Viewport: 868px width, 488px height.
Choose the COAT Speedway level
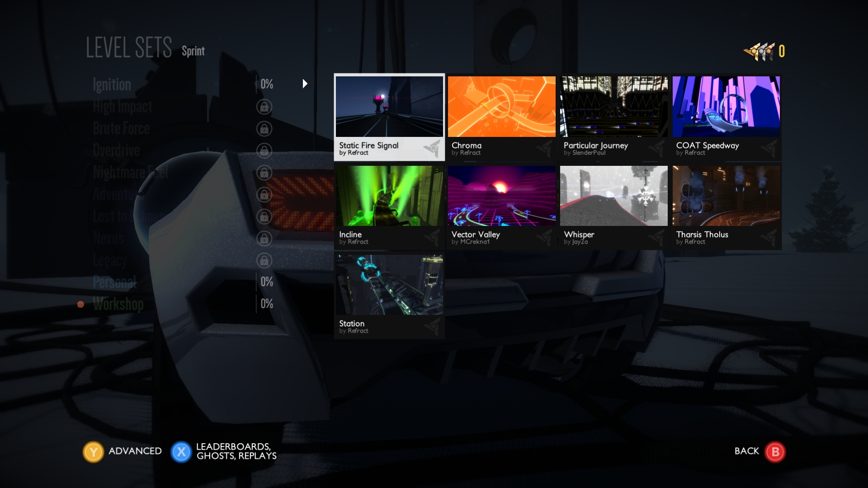(726, 107)
